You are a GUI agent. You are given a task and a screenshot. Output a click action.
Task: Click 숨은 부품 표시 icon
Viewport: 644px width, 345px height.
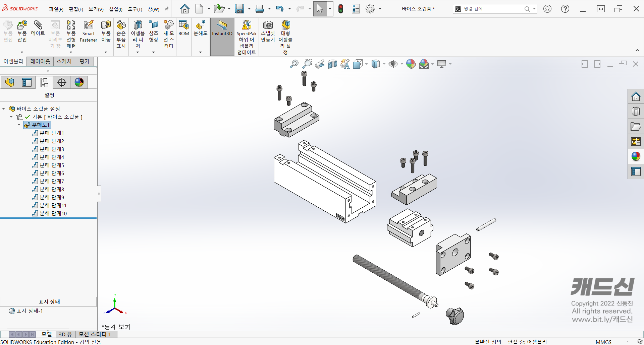[x=121, y=34]
